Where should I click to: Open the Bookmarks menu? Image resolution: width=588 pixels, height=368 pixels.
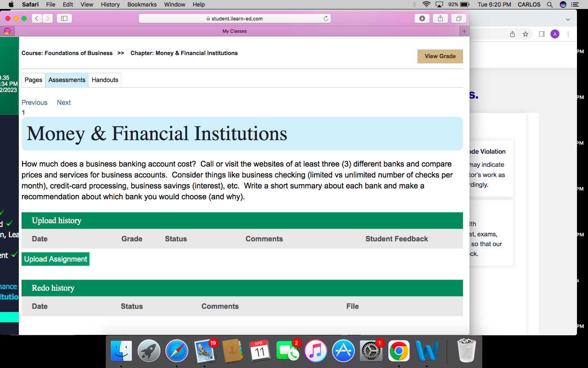pyautogui.click(x=142, y=4)
